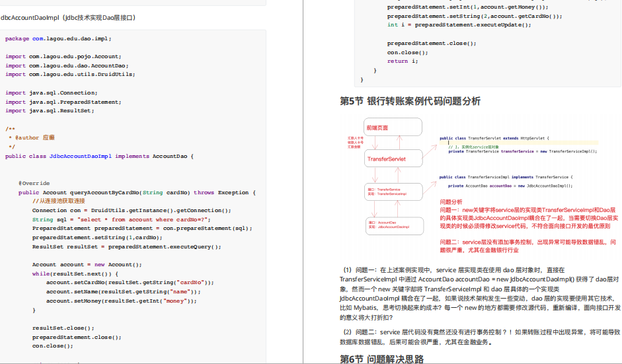The width and height of the screenshot is (622, 364).
Task: Click the line 'Account account = new Account();'
Action: click(x=87, y=264)
